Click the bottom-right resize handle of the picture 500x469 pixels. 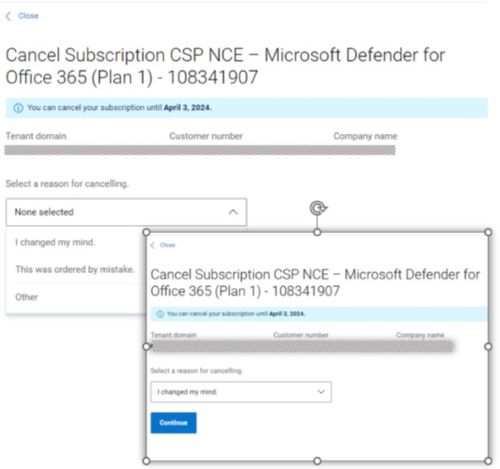click(x=488, y=461)
